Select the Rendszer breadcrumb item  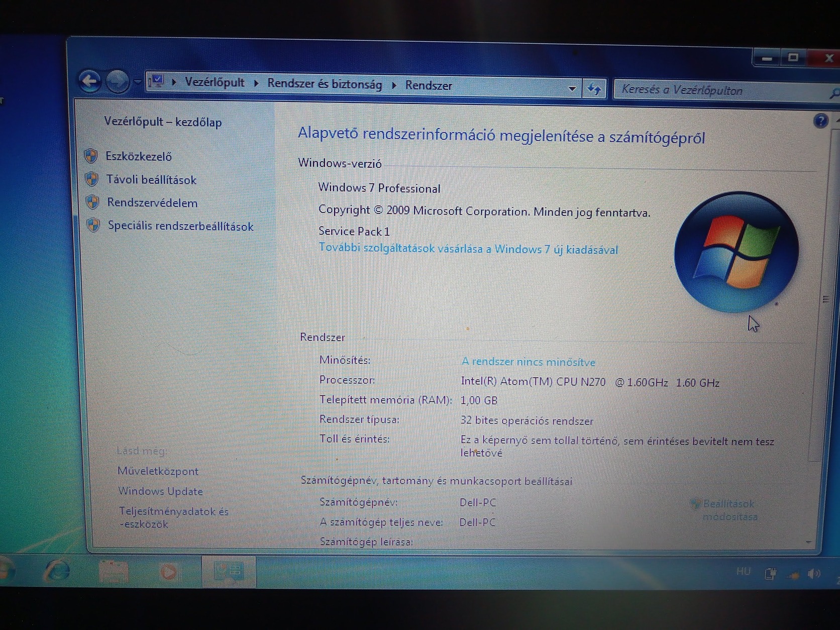coord(429,86)
